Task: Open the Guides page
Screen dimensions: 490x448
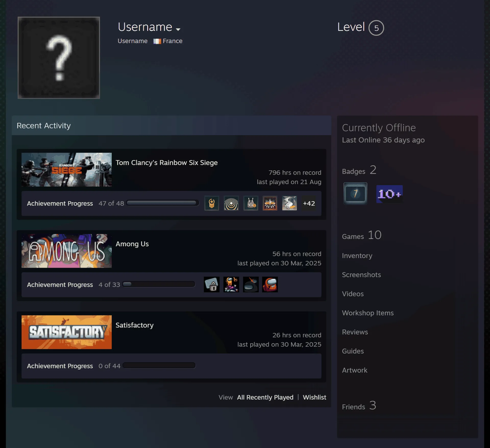Action: (353, 351)
